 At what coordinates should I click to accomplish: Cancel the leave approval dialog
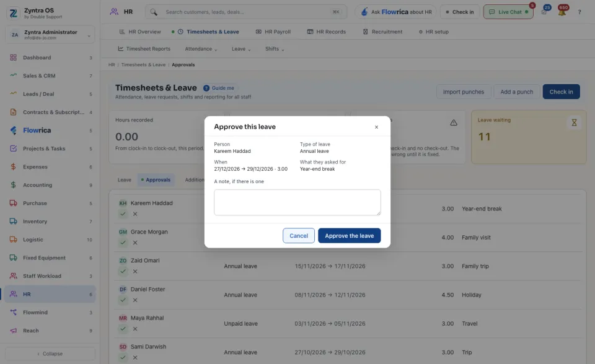[x=299, y=236]
